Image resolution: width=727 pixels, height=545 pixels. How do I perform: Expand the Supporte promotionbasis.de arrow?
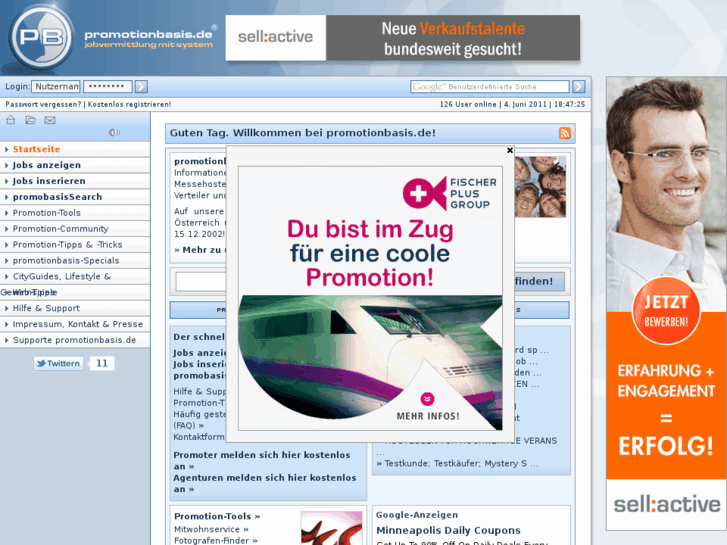6,340
